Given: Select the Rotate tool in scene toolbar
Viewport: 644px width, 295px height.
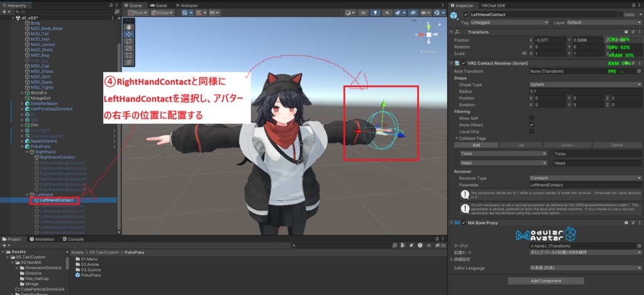Looking at the screenshot, I should tap(128, 42).
